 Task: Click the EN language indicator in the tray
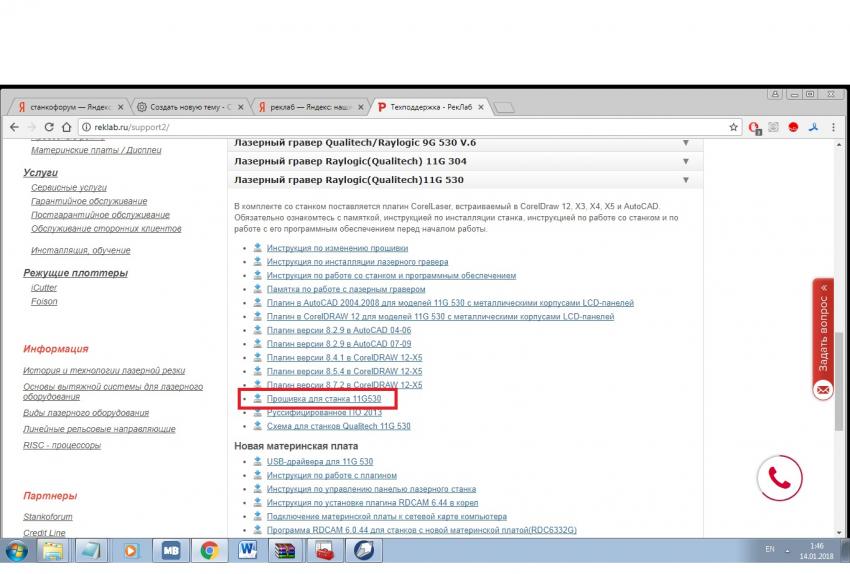[769, 549]
